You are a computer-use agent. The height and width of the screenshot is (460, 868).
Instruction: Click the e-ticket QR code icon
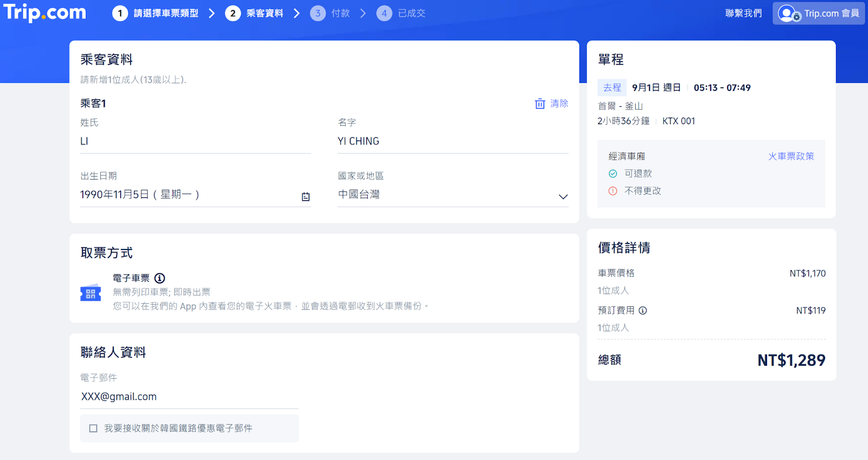91,293
